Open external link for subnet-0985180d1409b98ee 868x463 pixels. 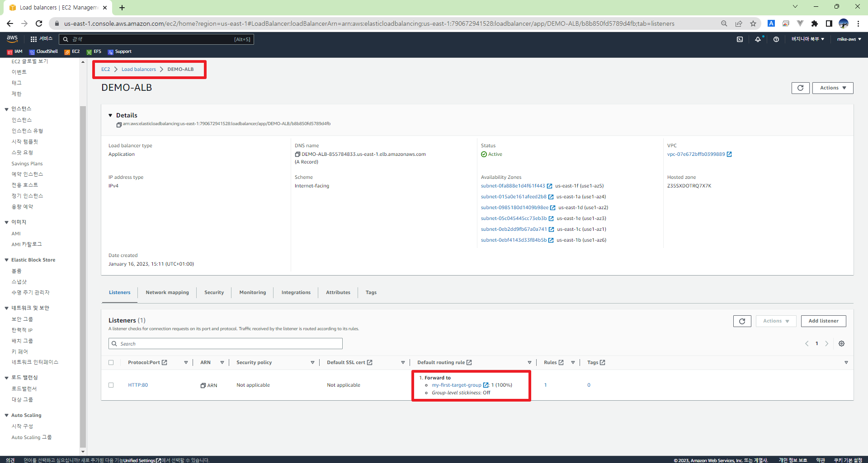pos(552,208)
